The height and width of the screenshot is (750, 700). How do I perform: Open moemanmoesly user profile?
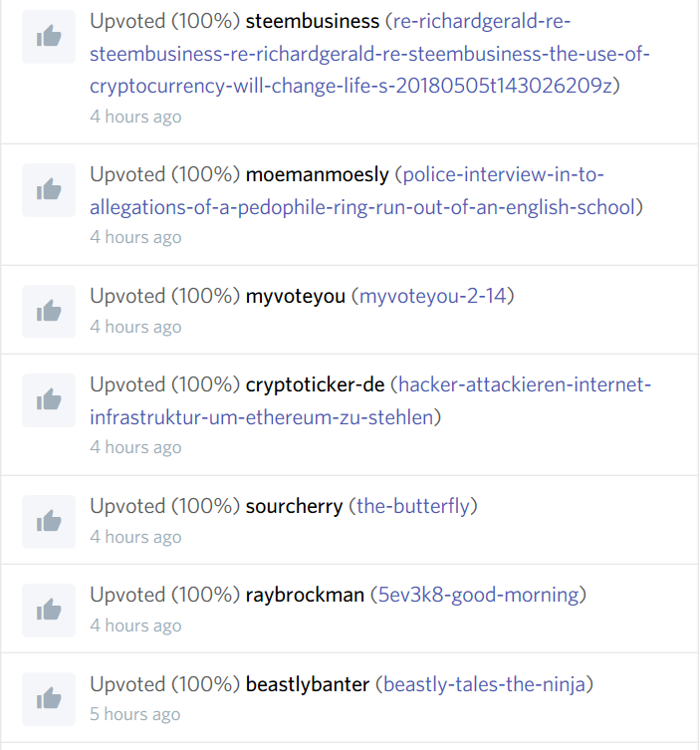tap(317, 175)
